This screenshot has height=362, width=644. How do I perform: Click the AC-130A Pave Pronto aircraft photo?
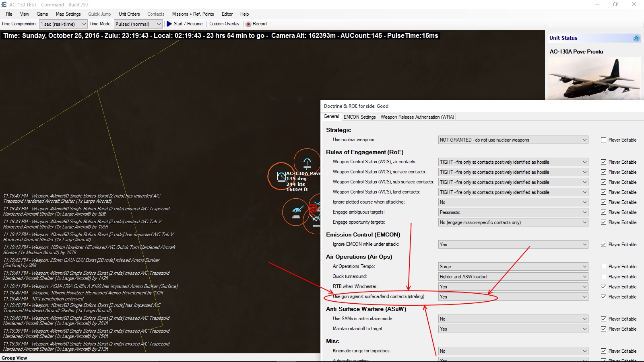(x=594, y=78)
